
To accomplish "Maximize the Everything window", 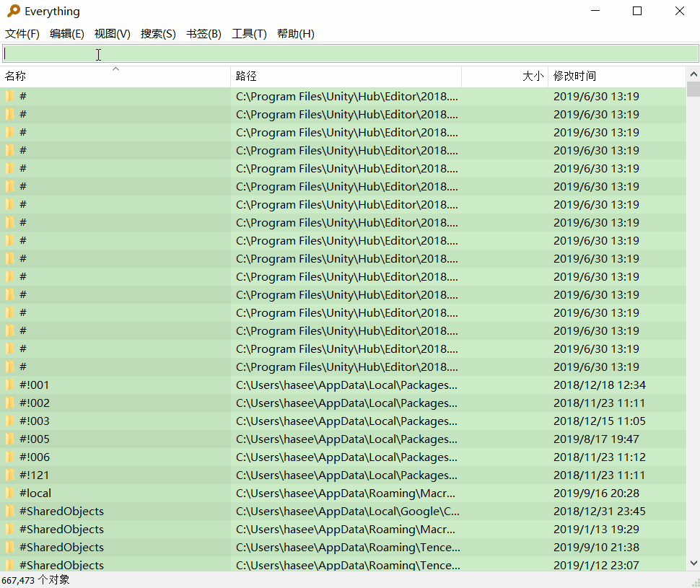I will (637, 11).
